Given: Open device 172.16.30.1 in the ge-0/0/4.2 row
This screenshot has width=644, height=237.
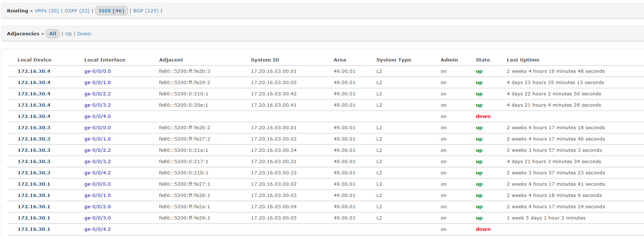Looking at the screenshot, I should coord(34,229).
